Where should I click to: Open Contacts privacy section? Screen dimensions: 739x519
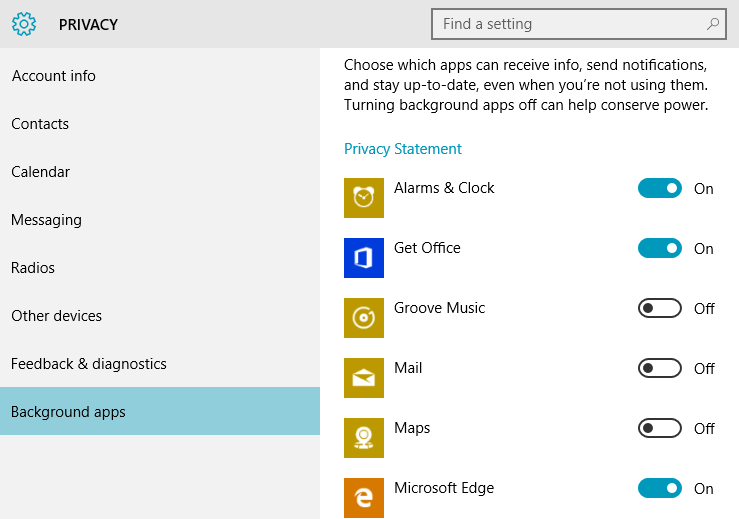point(160,124)
